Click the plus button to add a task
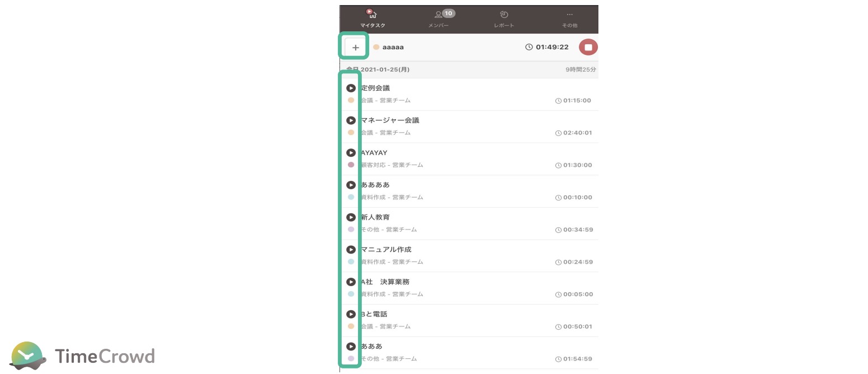 [355, 47]
